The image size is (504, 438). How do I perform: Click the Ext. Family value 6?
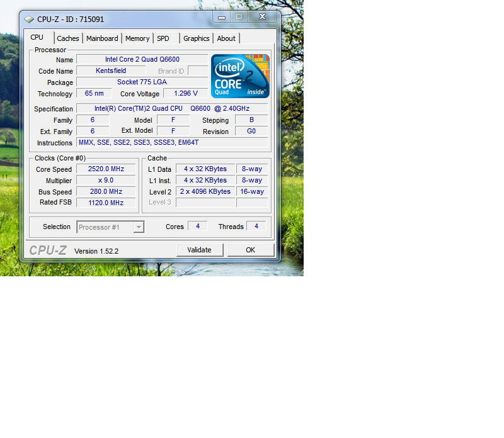(x=93, y=131)
